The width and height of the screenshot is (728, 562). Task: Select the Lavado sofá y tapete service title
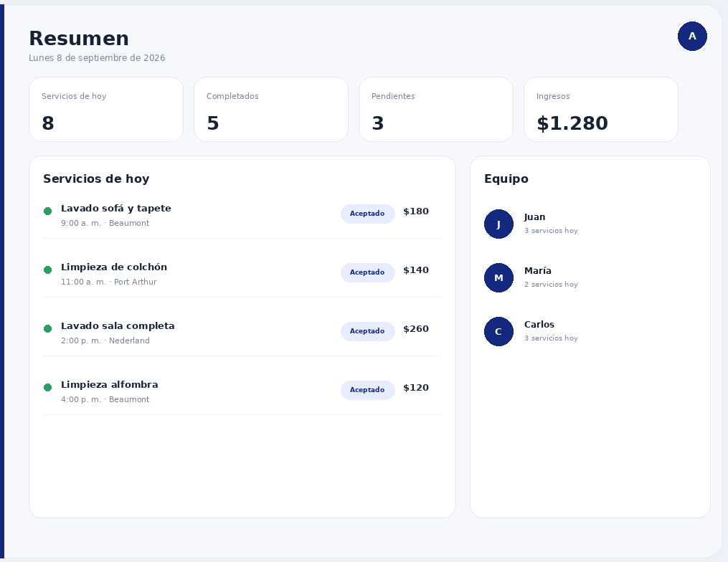click(x=116, y=209)
